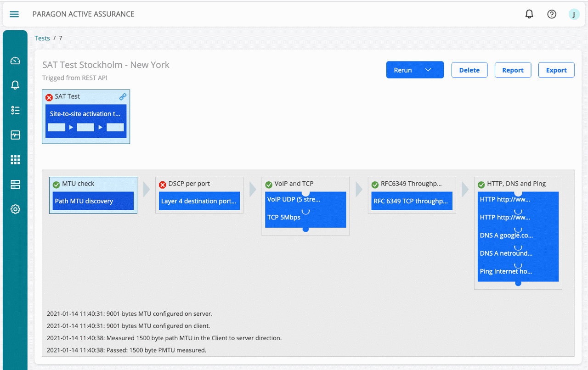Click the user avatar marked J
The height and width of the screenshot is (370, 588).
click(574, 14)
